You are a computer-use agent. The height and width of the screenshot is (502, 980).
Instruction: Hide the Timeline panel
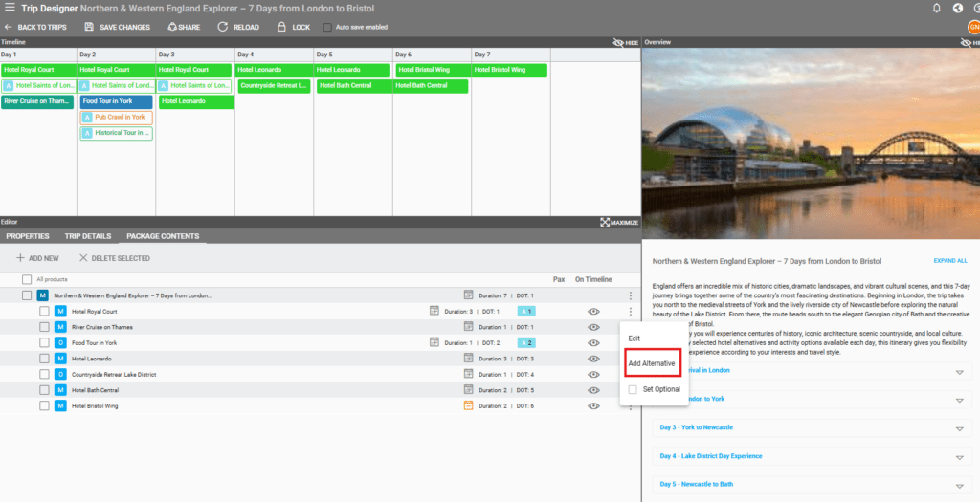(618, 43)
